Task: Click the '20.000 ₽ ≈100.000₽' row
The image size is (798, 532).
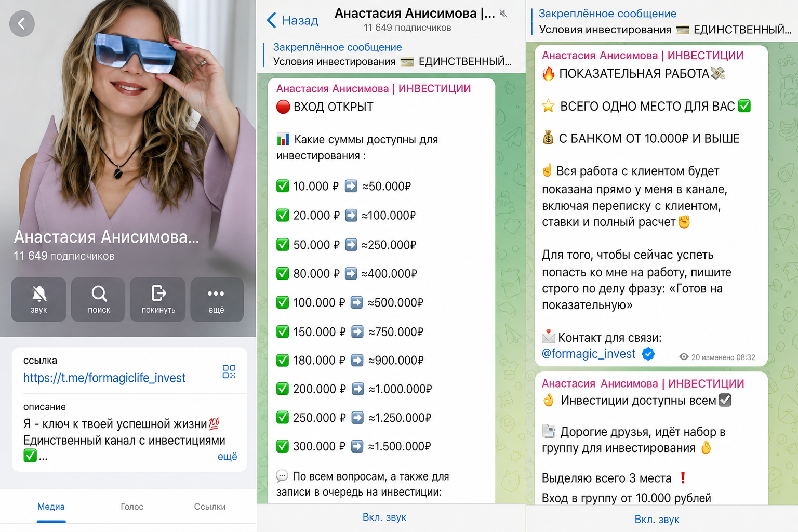Action: tap(346, 215)
